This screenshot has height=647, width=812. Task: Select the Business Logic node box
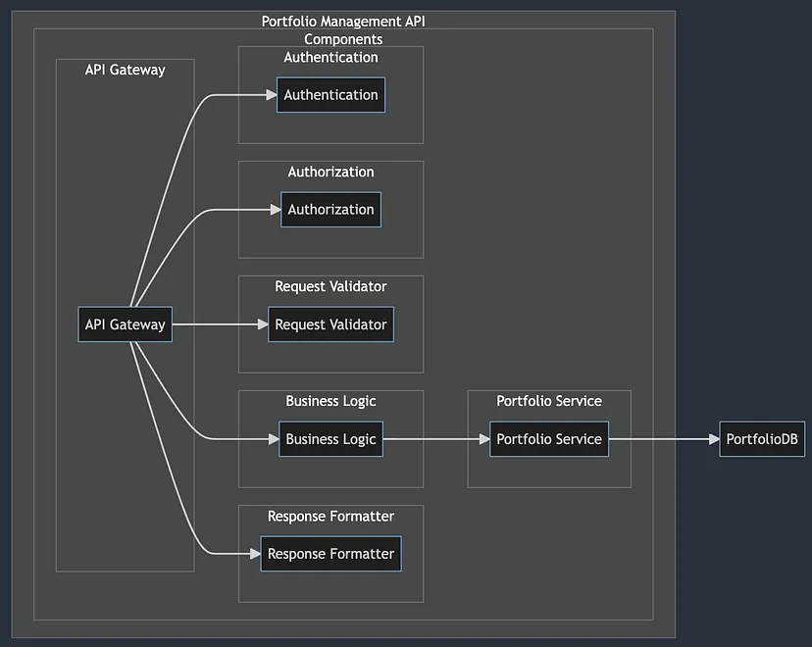click(330, 439)
